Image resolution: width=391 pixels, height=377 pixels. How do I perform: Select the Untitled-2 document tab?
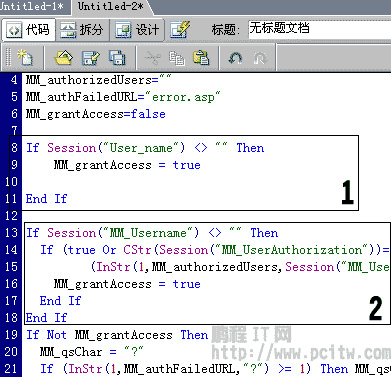point(111,6)
